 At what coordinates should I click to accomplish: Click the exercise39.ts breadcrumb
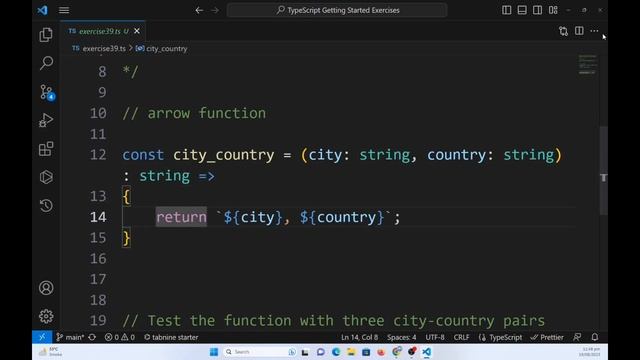tap(104, 49)
